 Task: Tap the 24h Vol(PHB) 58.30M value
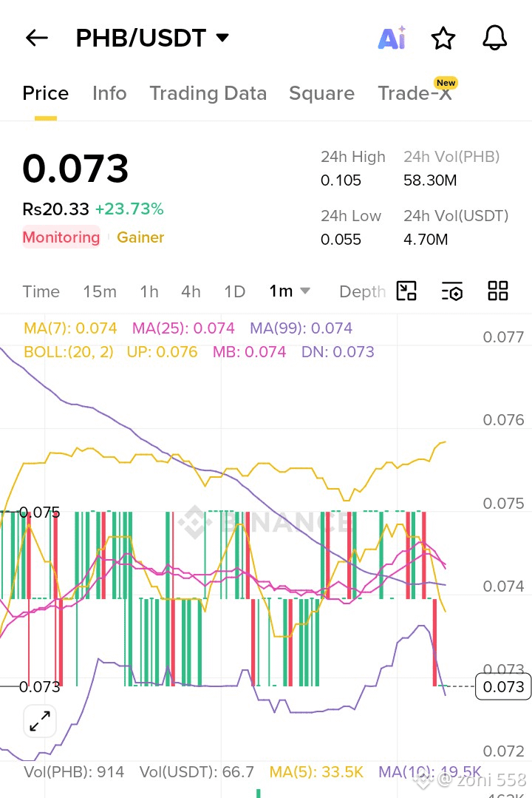click(430, 180)
